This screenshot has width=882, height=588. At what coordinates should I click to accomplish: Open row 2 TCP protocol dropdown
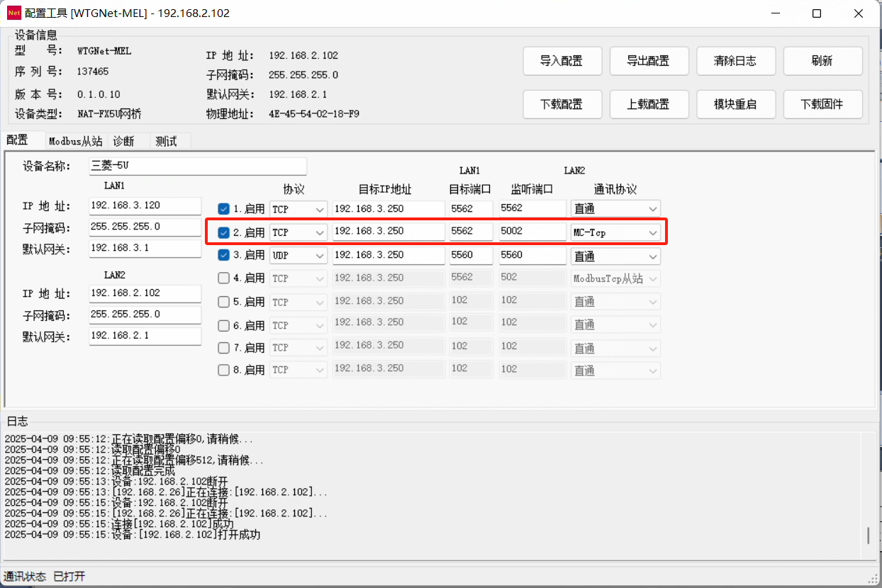(x=298, y=232)
